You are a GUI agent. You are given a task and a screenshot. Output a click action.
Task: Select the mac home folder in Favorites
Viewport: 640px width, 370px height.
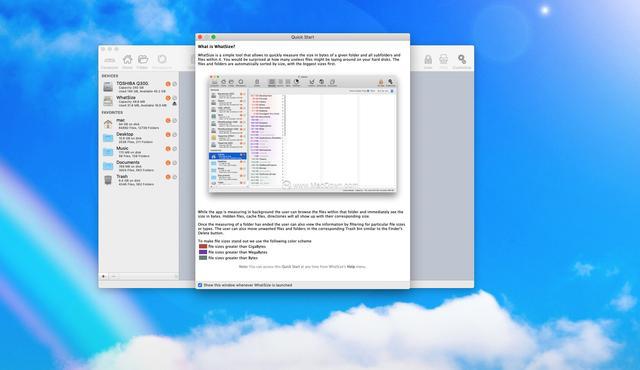[x=139, y=124]
